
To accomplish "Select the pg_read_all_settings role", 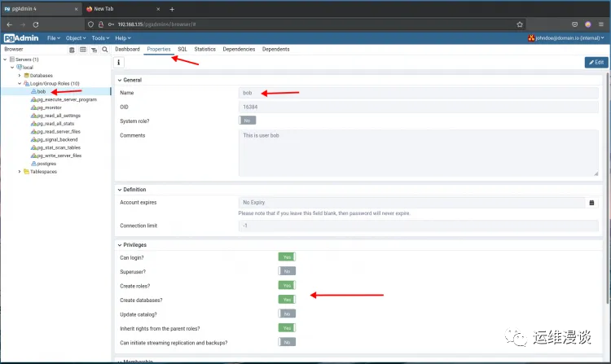I will (x=55, y=116).
